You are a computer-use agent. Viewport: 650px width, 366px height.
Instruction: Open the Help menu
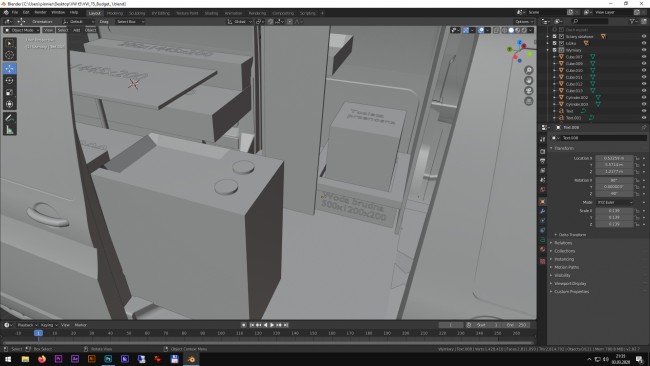pyautogui.click(x=74, y=13)
